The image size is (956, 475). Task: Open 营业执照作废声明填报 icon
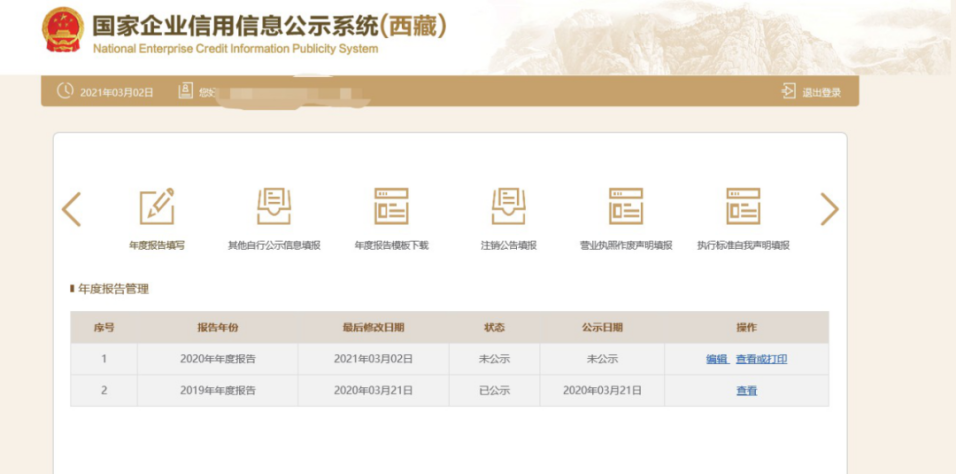[626, 206]
